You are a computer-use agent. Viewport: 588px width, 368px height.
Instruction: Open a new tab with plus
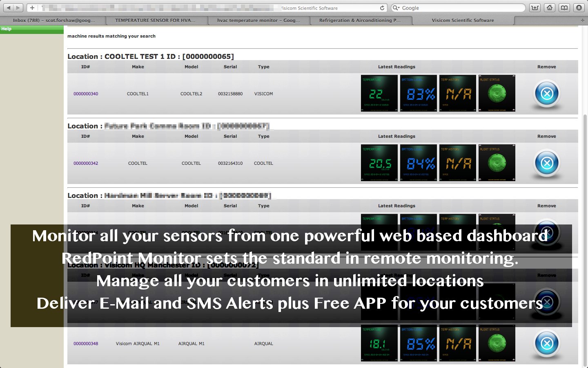pyautogui.click(x=582, y=20)
